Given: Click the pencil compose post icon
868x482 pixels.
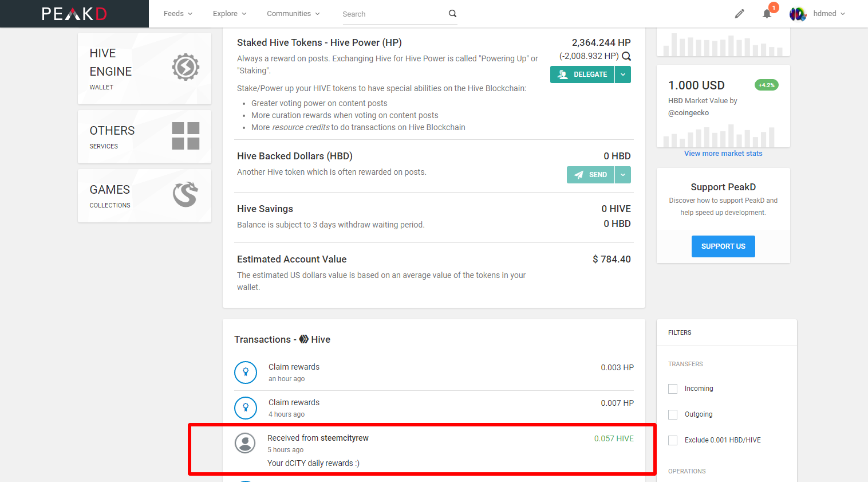Looking at the screenshot, I should click(x=740, y=14).
